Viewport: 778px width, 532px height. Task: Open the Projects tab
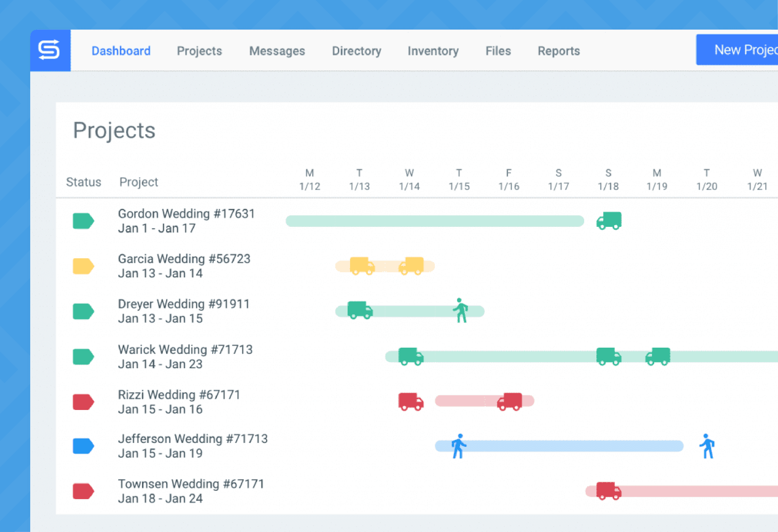pyautogui.click(x=199, y=51)
